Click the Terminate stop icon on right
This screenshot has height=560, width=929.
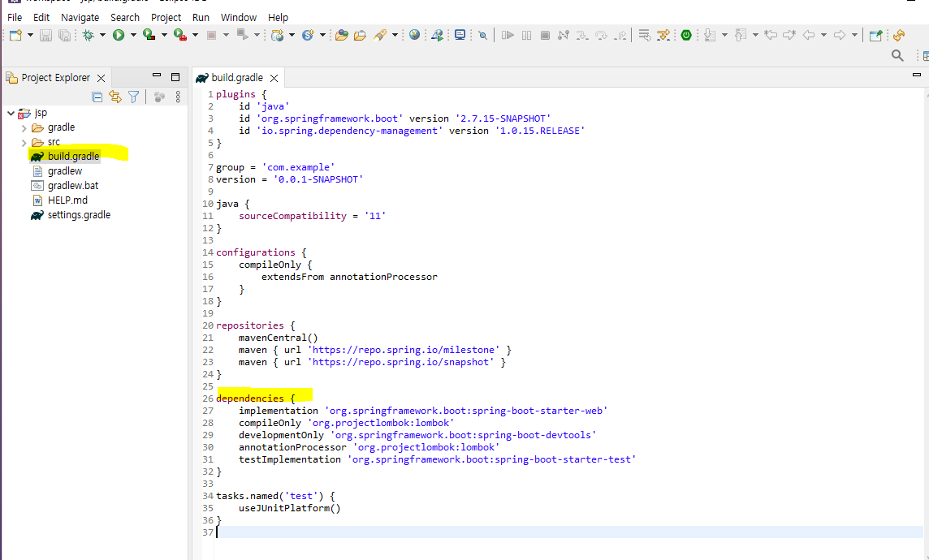click(x=545, y=36)
